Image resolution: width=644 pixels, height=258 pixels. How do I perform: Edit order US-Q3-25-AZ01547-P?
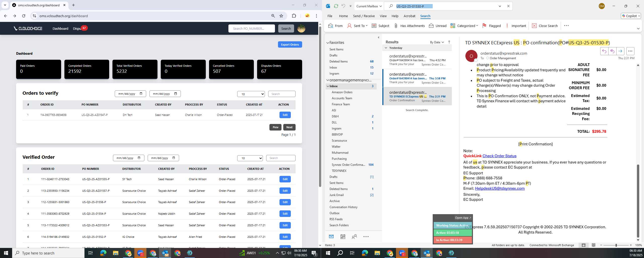tap(285, 115)
